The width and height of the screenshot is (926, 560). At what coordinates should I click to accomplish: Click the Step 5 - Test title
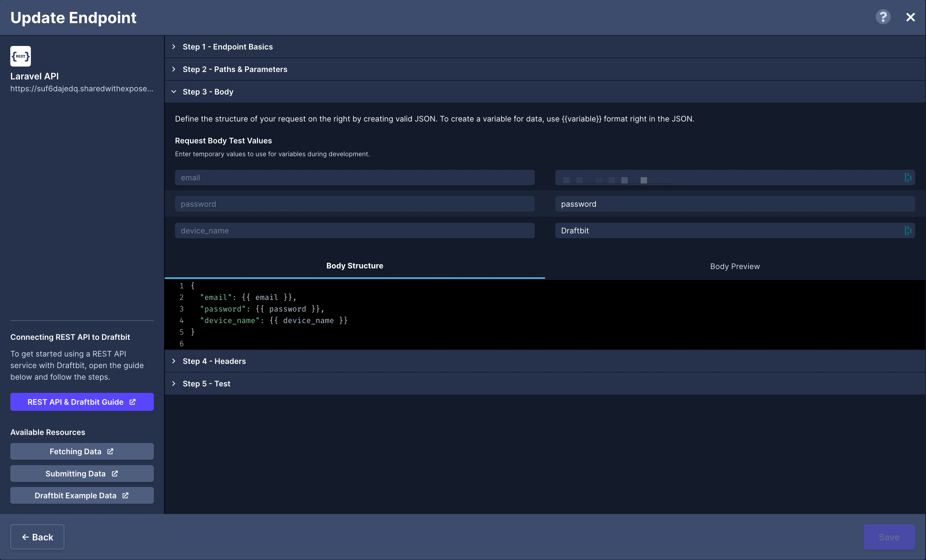point(206,384)
